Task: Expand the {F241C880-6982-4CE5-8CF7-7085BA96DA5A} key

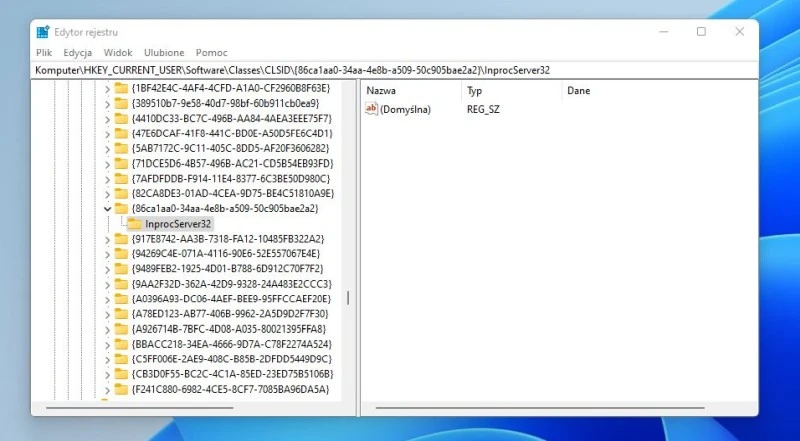Action: [x=107, y=390]
